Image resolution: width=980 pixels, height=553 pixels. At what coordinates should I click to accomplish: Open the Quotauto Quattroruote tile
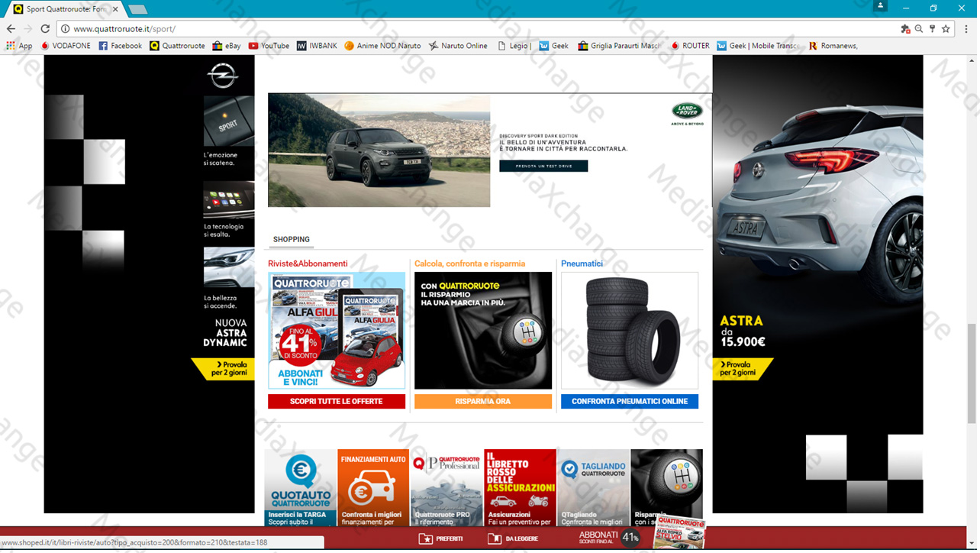pos(301,487)
